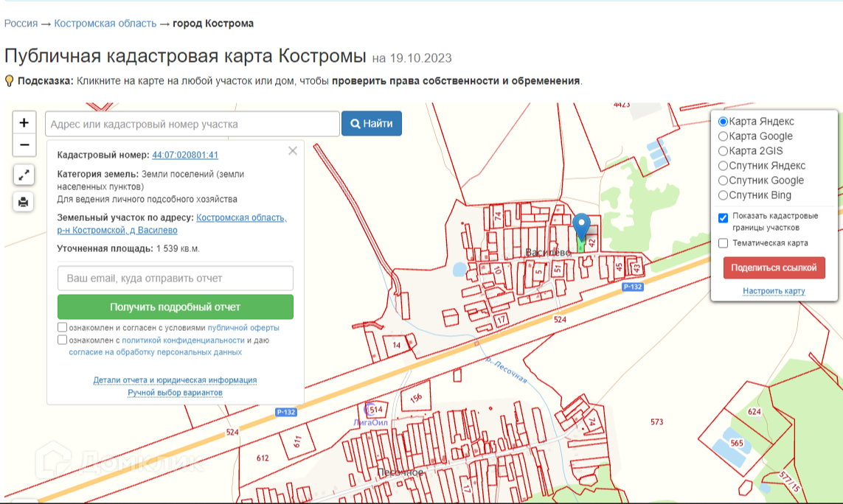Enable the Тематическая карта checkbox
Image resolution: width=843 pixels, height=504 pixels.
pos(724,243)
